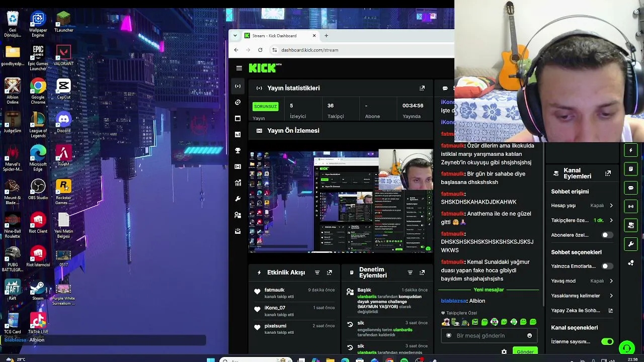Screen dimensions: 644x362
Task: Select the Steam desktop icon
Action: (x=38, y=291)
